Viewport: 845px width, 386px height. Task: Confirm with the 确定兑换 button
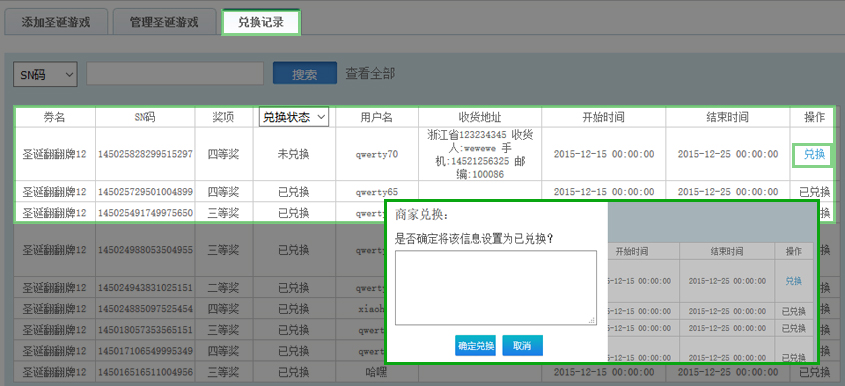(x=476, y=346)
